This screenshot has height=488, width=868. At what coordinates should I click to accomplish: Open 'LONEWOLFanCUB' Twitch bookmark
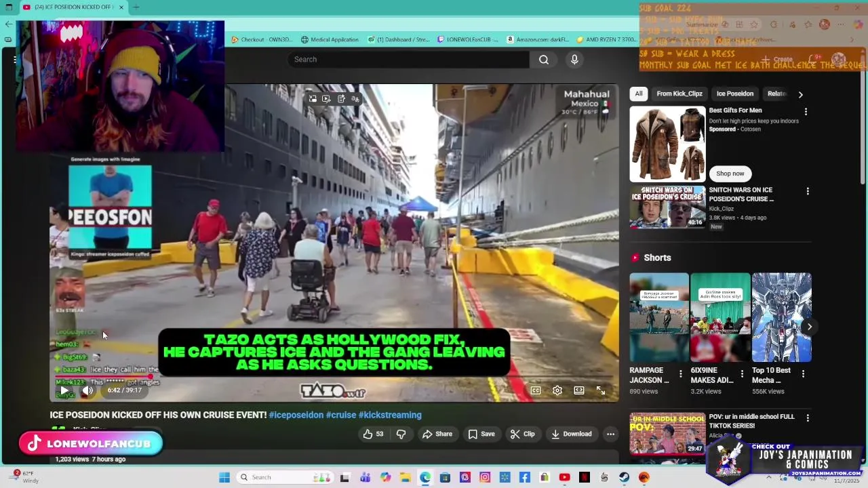coord(468,39)
